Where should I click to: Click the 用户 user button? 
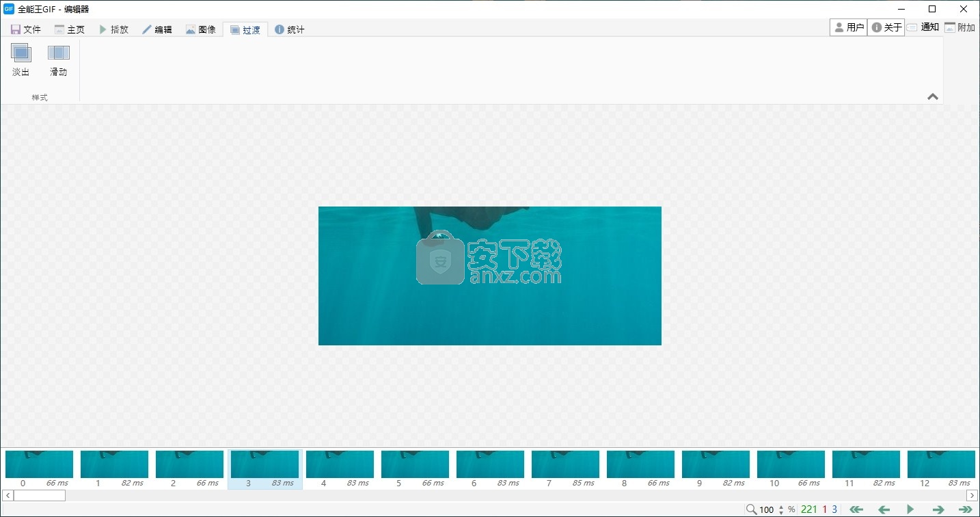tap(849, 27)
